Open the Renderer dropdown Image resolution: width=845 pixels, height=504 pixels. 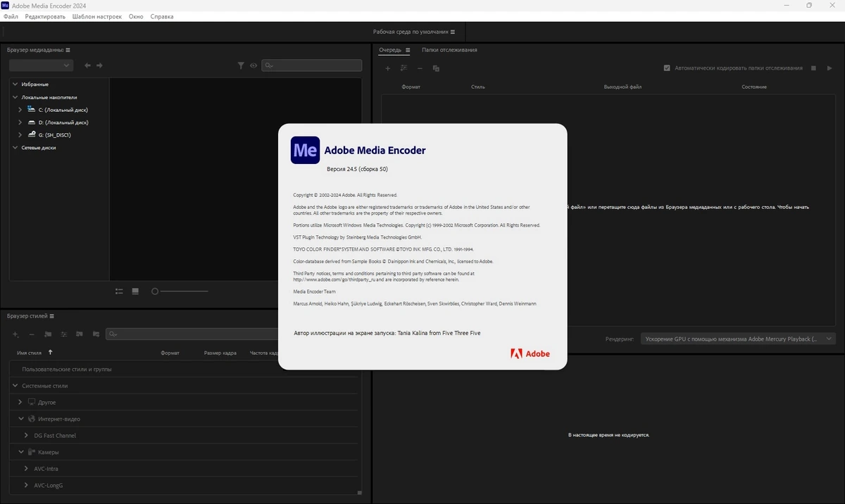(x=738, y=339)
